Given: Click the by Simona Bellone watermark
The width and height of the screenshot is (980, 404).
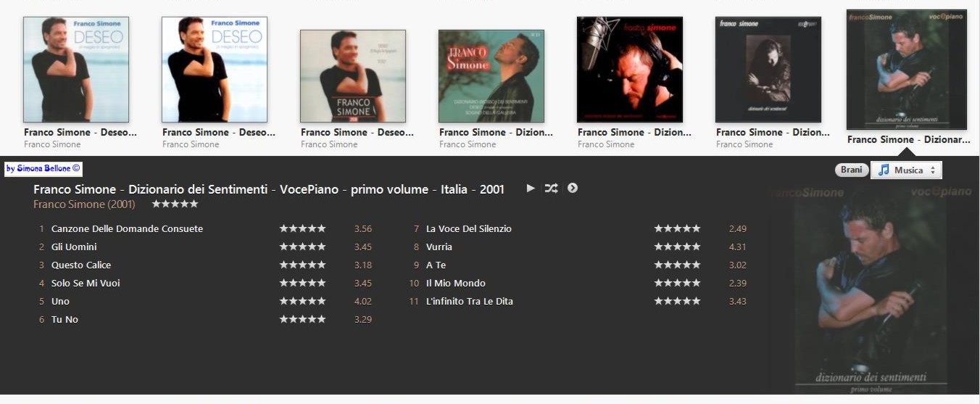Looking at the screenshot, I should pyautogui.click(x=43, y=169).
